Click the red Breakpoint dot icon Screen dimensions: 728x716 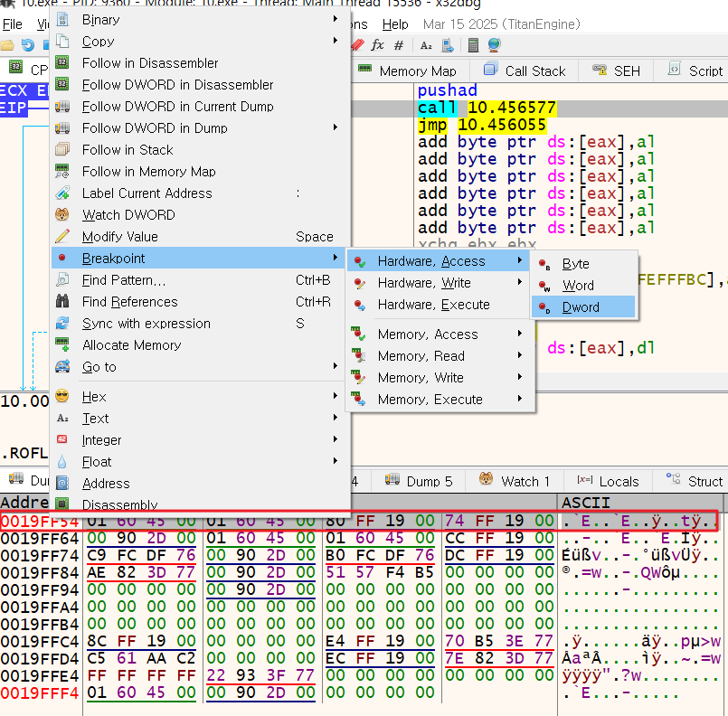point(62,258)
